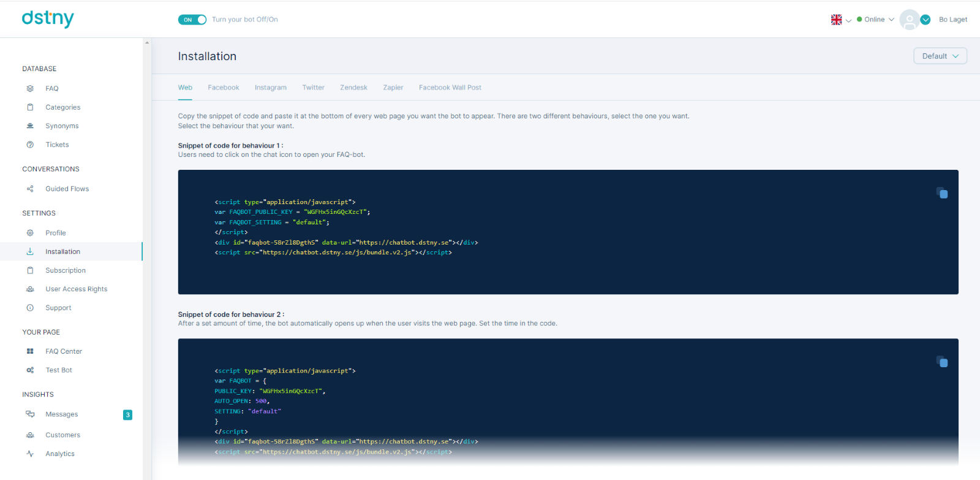980x480 pixels.
Task: Click the Analytics pulse icon
Action: coord(30,454)
